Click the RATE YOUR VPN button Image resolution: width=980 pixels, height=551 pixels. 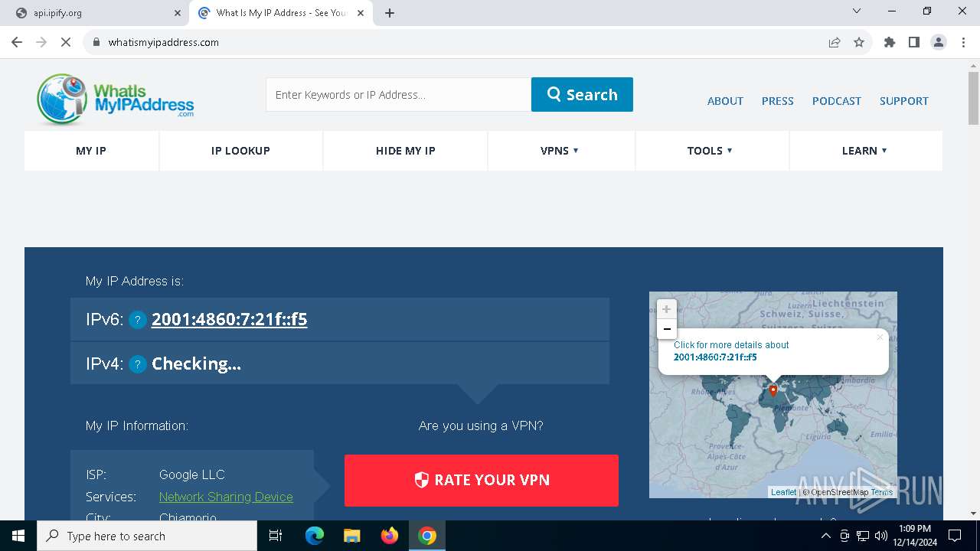481,480
